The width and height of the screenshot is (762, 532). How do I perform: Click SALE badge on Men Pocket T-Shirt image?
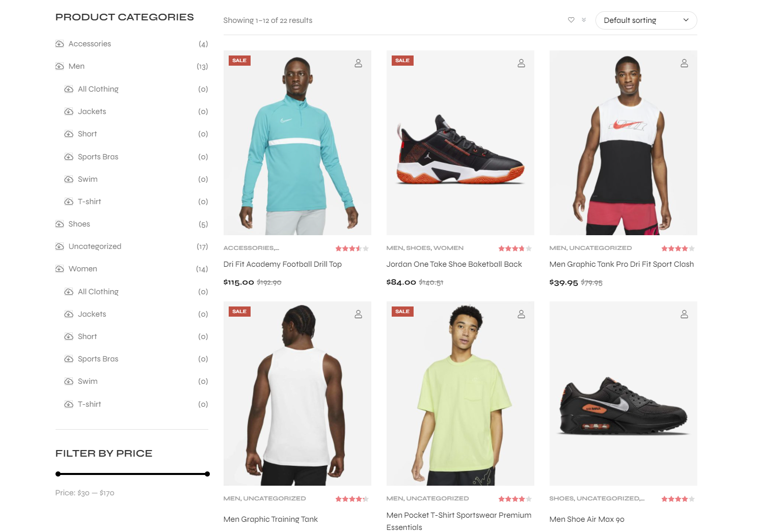402,312
